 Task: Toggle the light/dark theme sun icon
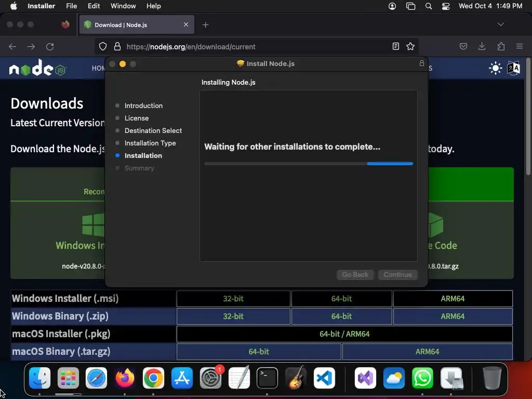point(495,68)
